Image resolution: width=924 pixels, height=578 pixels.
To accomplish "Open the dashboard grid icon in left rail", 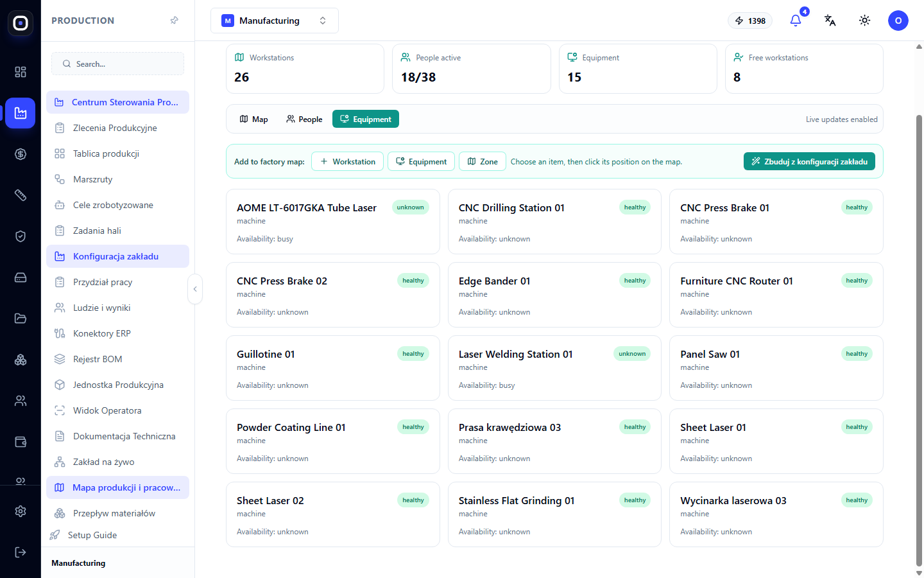I will coord(21,72).
